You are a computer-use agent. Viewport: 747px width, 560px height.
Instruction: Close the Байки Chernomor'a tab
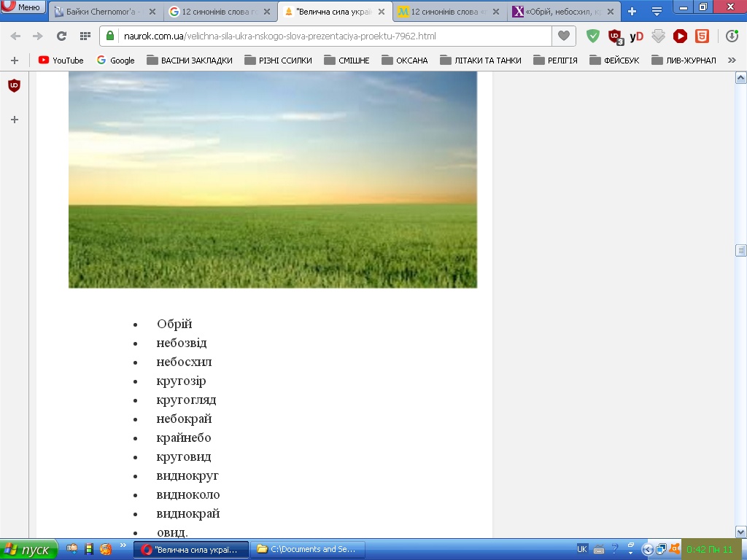pos(152,12)
